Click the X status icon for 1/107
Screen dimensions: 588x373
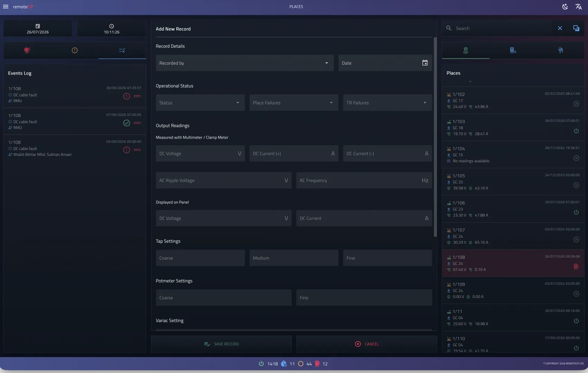pos(576,240)
